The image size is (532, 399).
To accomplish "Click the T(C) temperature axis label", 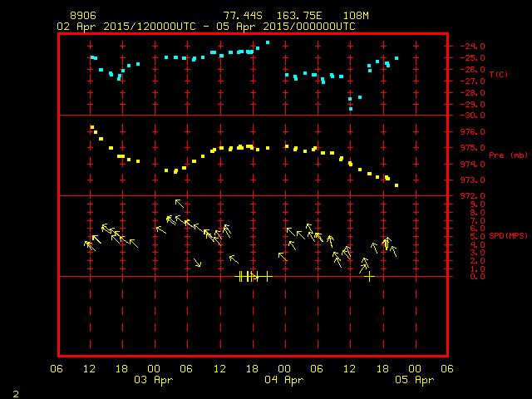I will coord(499,75).
